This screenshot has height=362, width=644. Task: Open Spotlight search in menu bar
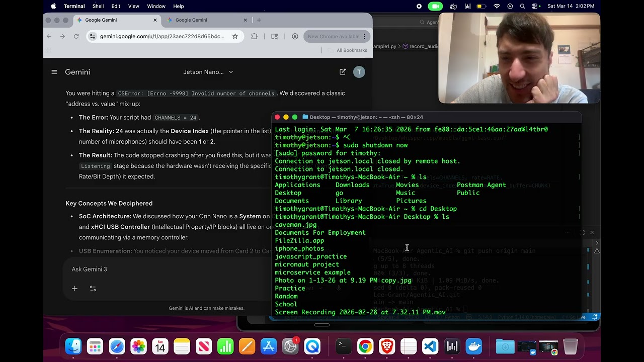(522, 6)
